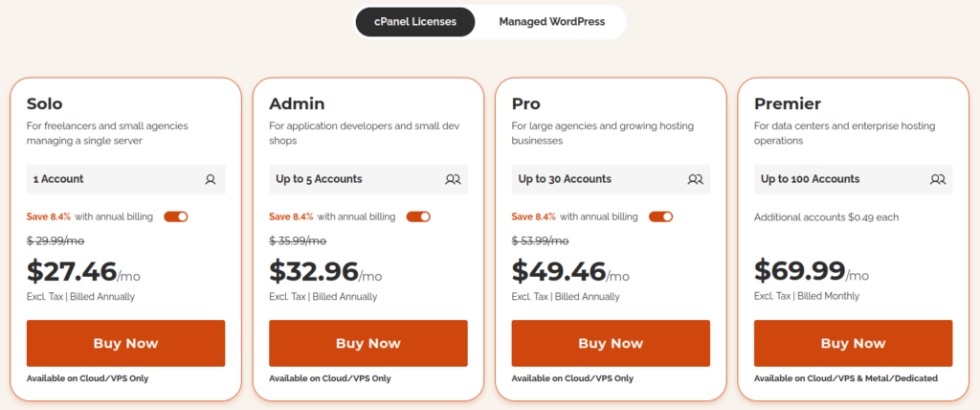Buy the Admin plan now
This screenshot has width=980, height=410.
[368, 343]
